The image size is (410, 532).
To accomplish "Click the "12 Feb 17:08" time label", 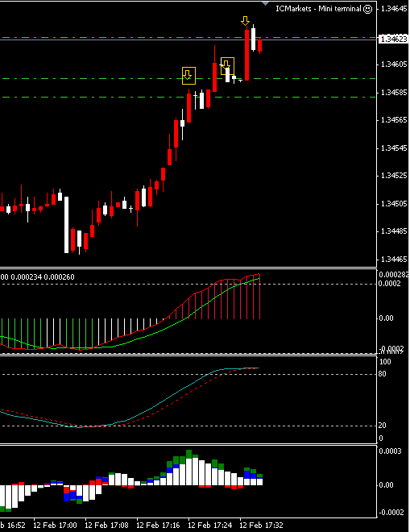I will (106, 526).
